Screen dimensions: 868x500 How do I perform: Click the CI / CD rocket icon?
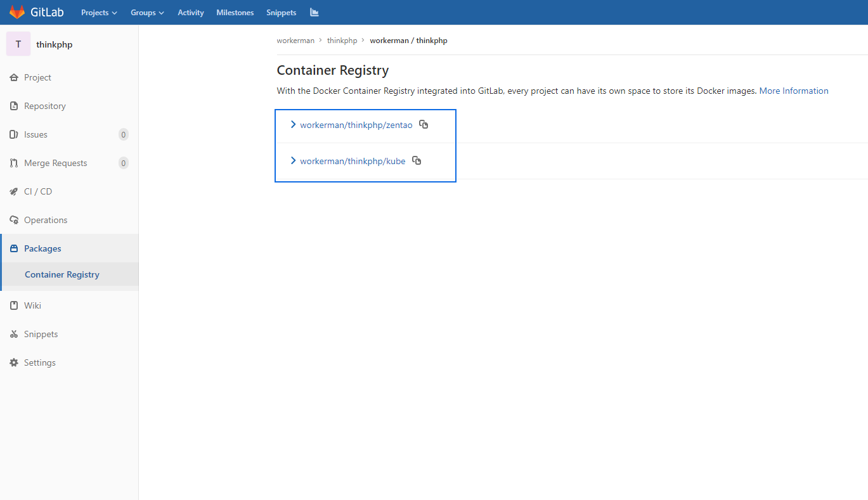pyautogui.click(x=14, y=191)
